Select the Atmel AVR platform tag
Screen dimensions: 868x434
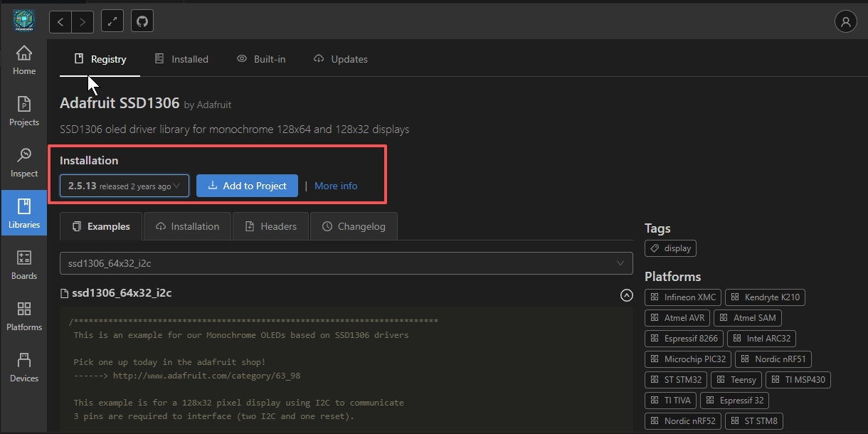677,317
